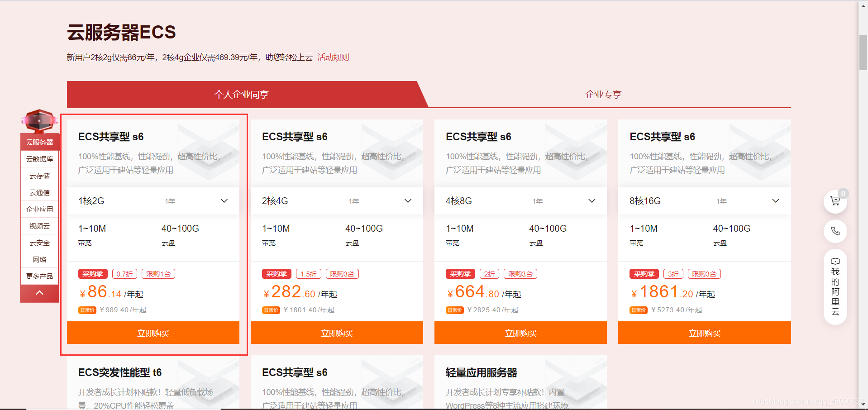Open the 活动规则 link
The image size is (868, 410).
[x=333, y=57]
